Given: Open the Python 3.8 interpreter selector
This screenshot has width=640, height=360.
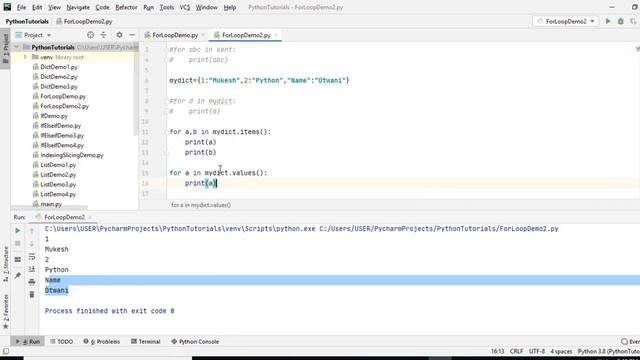Looking at the screenshot, I should pos(609,351).
